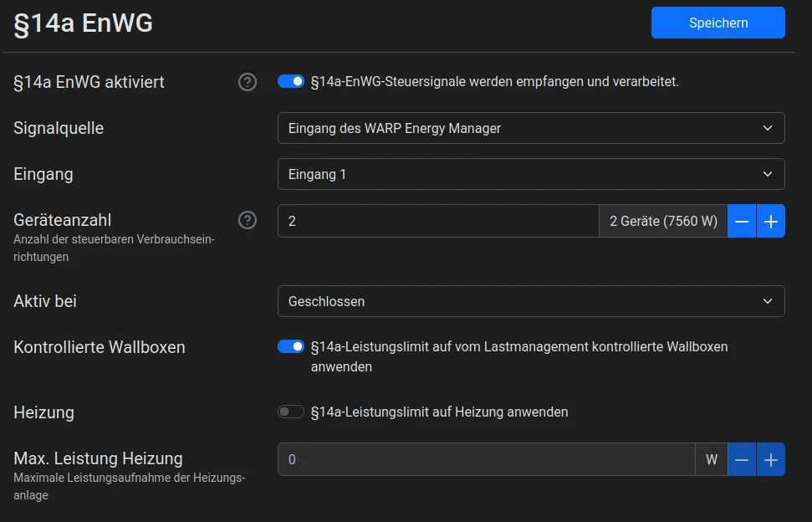Open help for §14a EnWG aktiviert

pos(248,82)
